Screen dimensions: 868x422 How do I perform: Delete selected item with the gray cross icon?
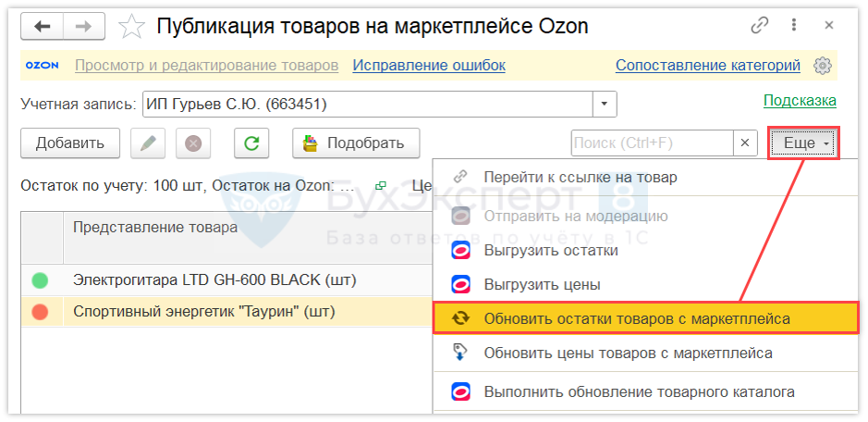pos(193,143)
